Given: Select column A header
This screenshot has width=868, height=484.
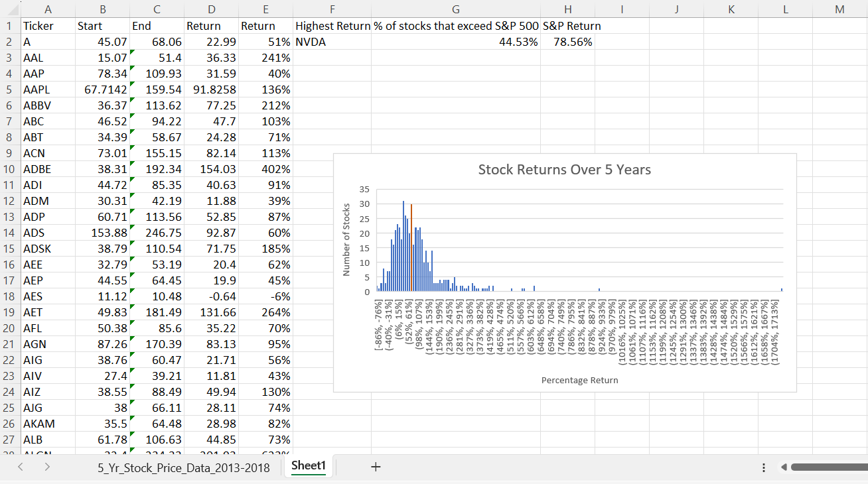Looking at the screenshot, I should (47, 9).
